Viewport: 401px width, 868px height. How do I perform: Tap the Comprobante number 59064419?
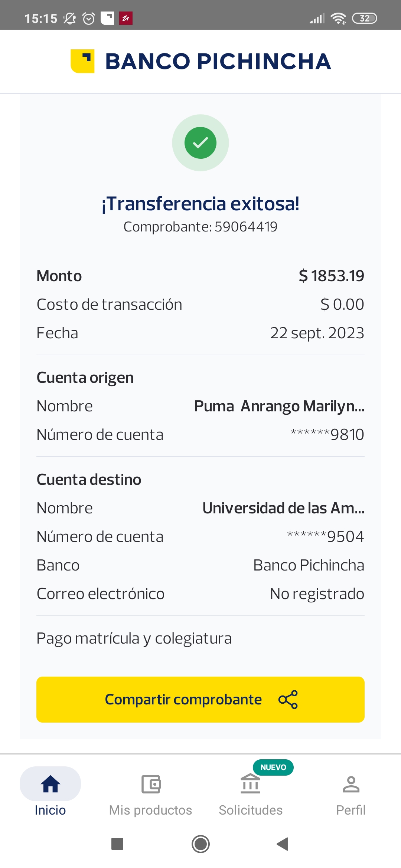(x=246, y=227)
